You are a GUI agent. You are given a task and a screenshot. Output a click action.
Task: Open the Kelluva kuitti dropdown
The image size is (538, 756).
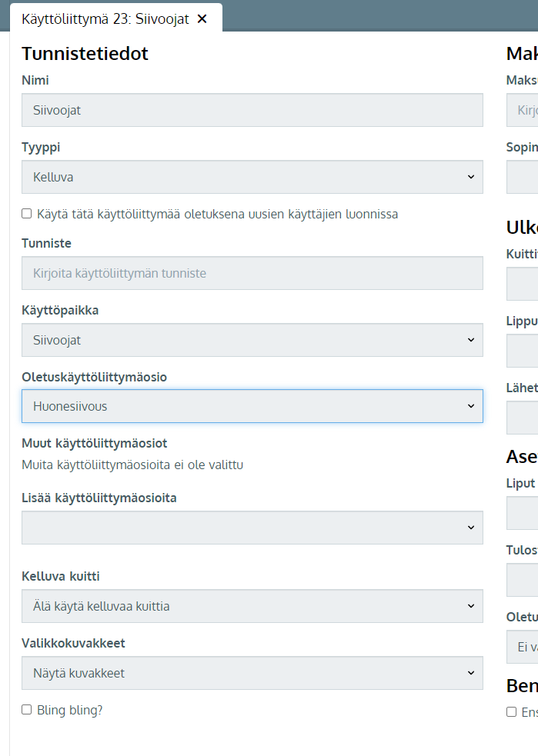(x=252, y=606)
